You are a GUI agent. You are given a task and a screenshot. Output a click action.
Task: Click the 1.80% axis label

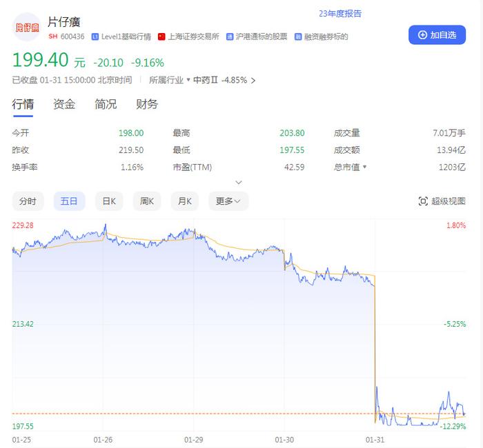456,225
